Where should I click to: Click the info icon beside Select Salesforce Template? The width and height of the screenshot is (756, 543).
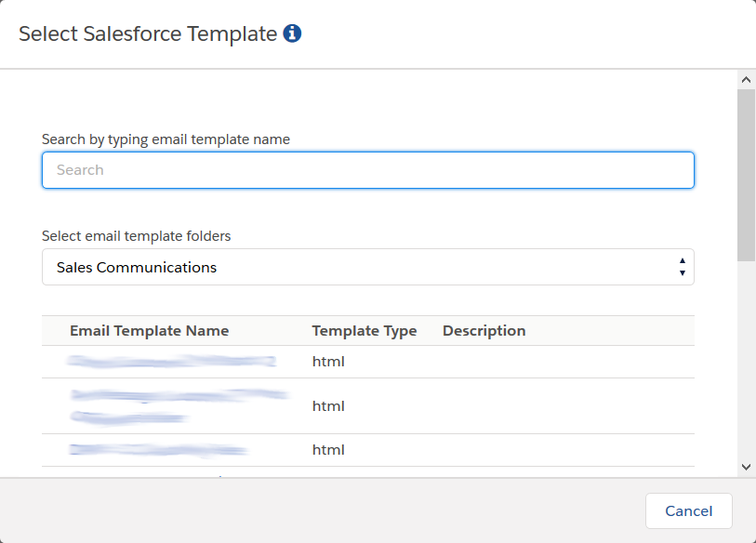pyautogui.click(x=292, y=33)
